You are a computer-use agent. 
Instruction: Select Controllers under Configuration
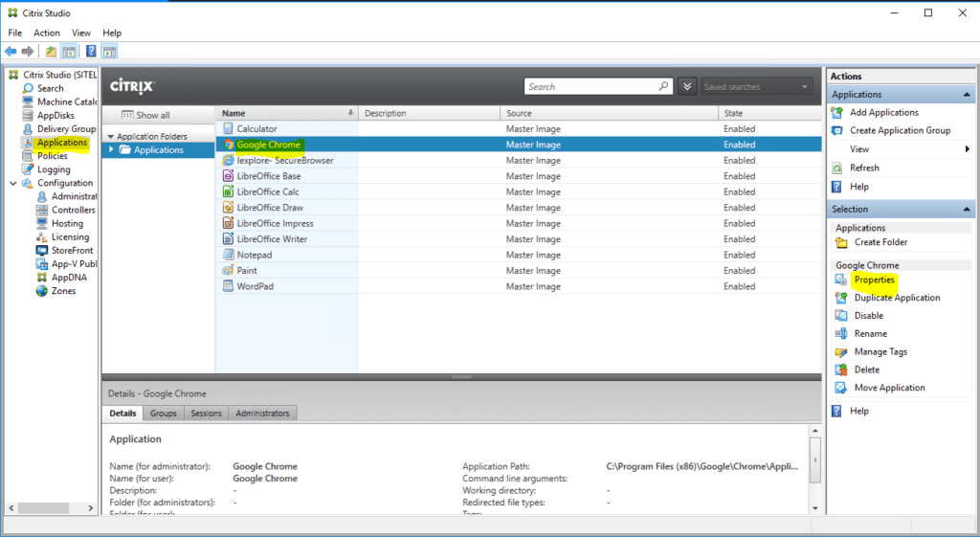[73, 210]
